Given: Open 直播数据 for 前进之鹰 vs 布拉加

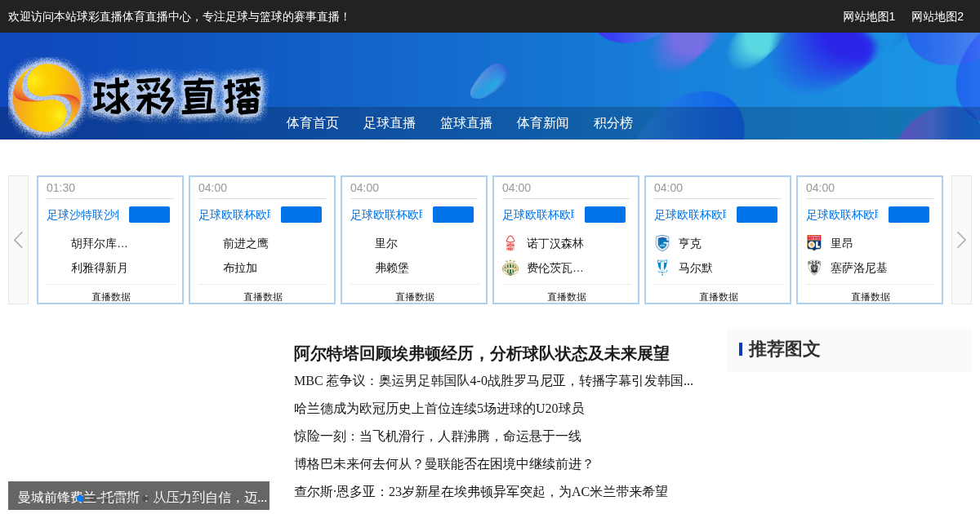Looking at the screenshot, I should click(263, 297).
